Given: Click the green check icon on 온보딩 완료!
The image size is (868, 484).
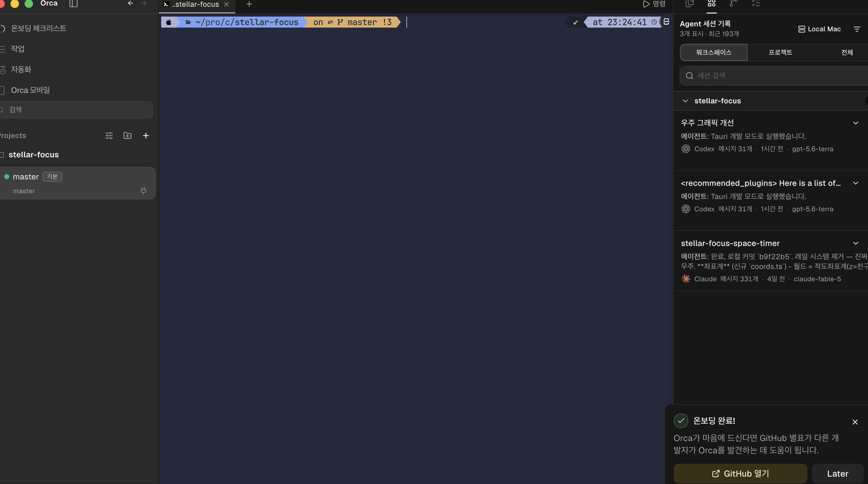Looking at the screenshot, I should (681, 421).
